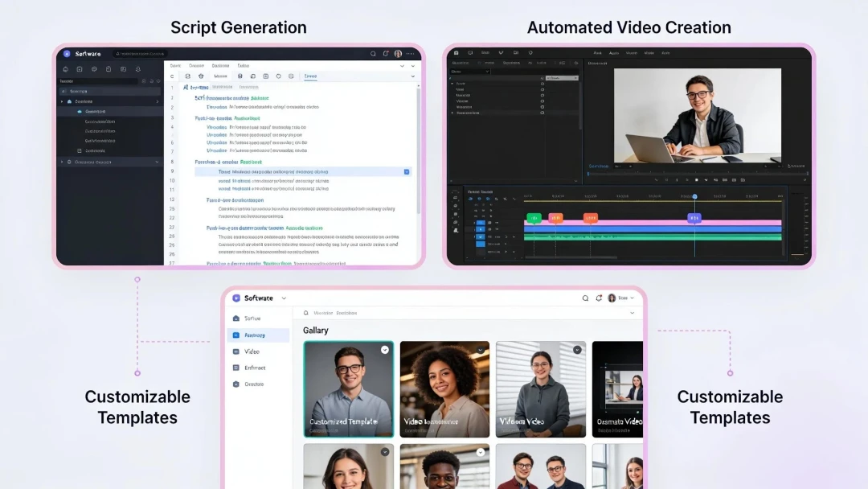Screen dimensions: 868x489
Task: Click the monitor icon in the video editor top bar
Action: [x=470, y=53]
